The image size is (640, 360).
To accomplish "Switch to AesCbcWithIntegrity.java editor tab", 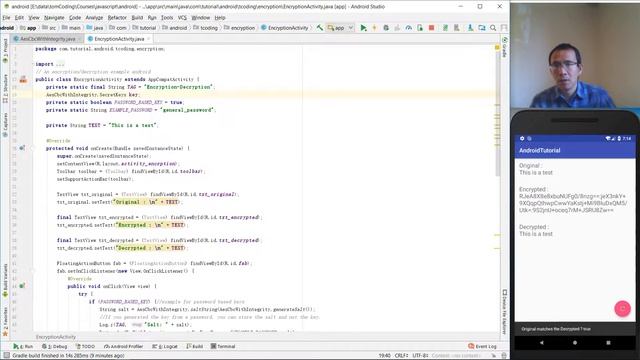I will tap(47, 39).
